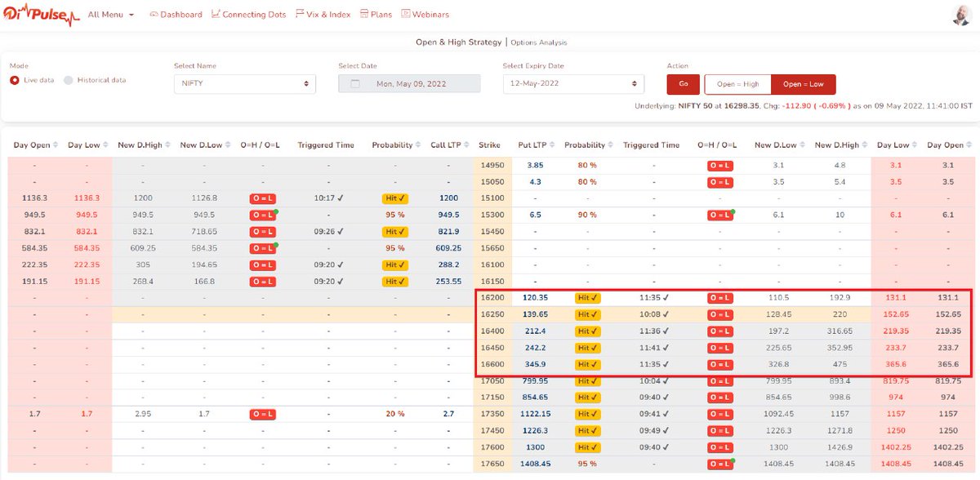
Task: Open the Options Analysis link
Action: (538, 42)
